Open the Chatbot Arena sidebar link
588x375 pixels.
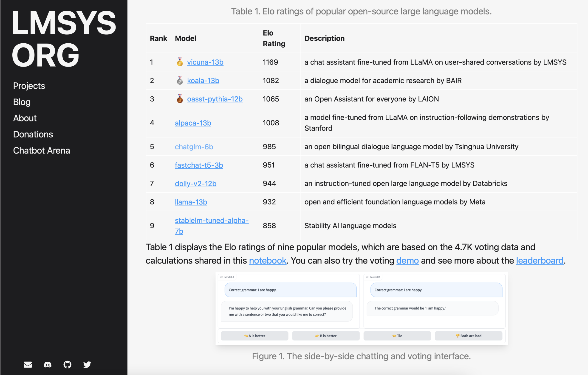(42, 151)
